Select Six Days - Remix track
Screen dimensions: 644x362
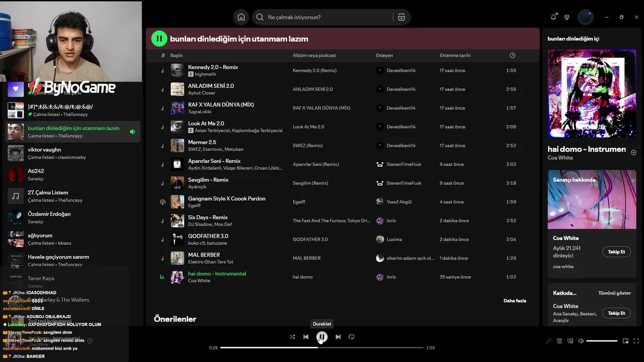[208, 217]
